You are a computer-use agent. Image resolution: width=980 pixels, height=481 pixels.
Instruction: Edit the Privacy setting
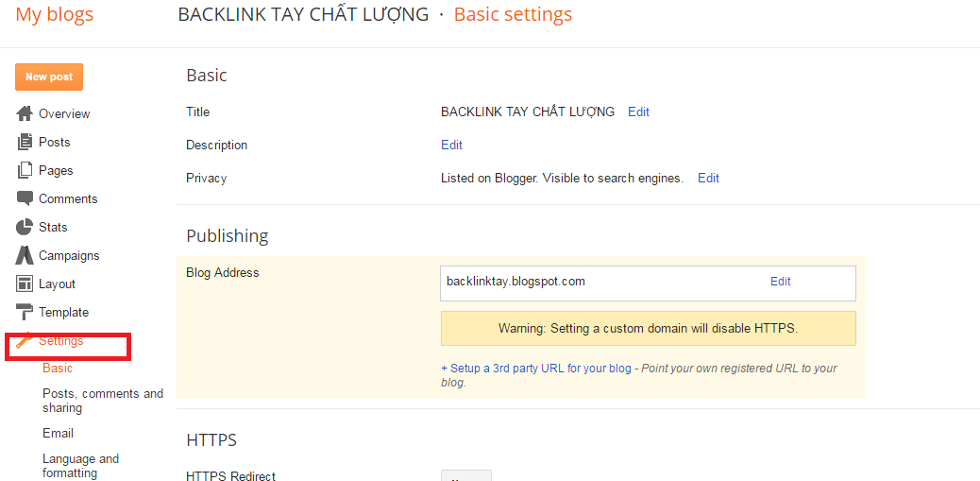pyautogui.click(x=709, y=179)
